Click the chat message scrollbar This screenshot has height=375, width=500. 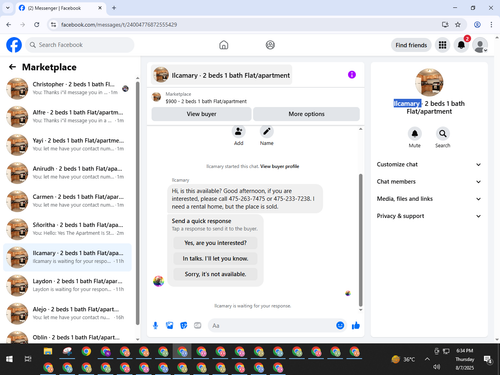pos(360,240)
